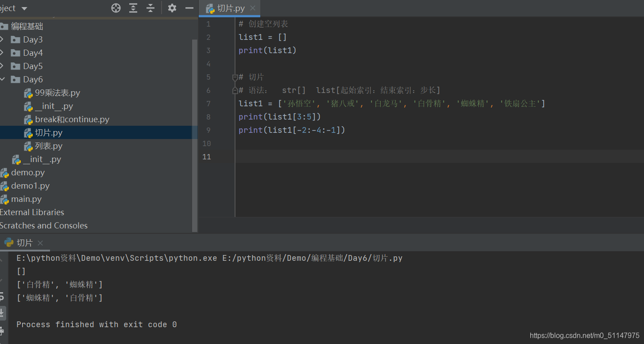Open demo1.py file

tap(30, 186)
